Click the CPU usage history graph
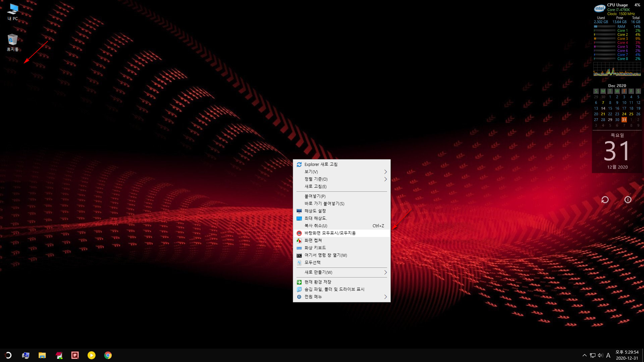 [x=617, y=69]
